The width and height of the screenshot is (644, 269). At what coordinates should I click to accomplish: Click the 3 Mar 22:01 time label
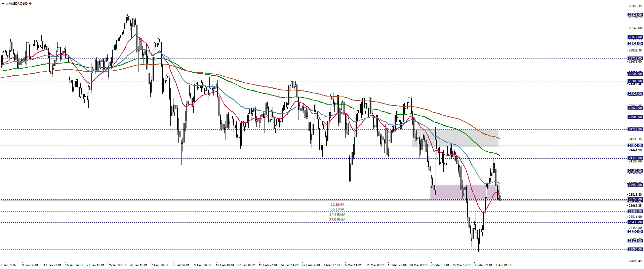(332, 265)
